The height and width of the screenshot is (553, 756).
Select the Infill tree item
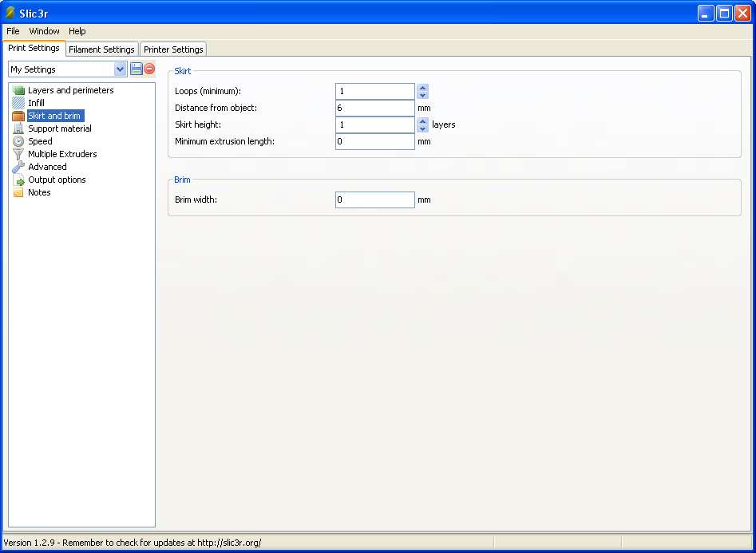(36, 103)
